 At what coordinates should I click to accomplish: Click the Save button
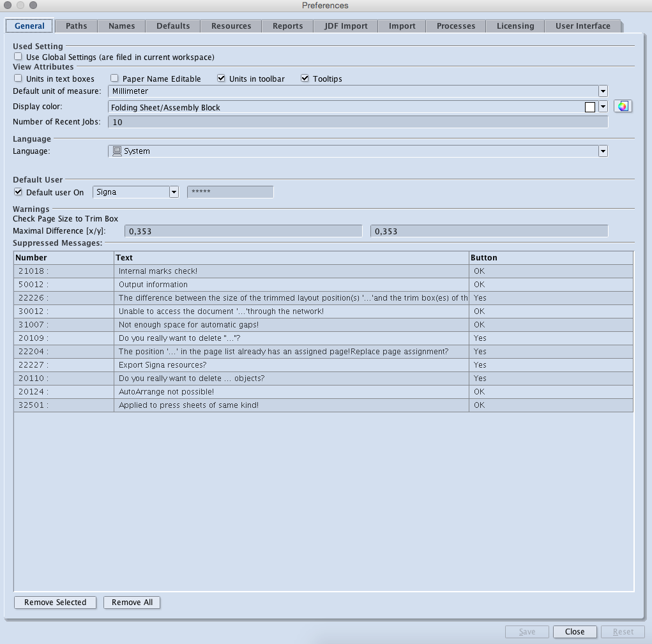click(527, 631)
